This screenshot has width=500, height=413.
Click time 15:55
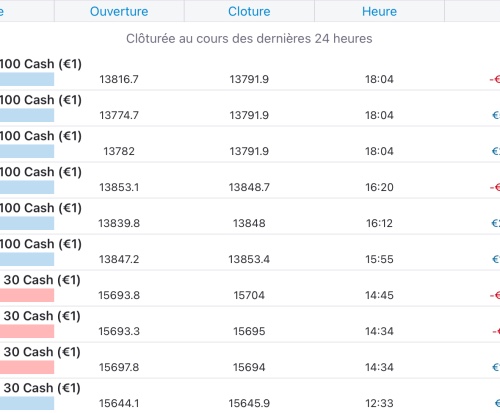click(x=379, y=259)
